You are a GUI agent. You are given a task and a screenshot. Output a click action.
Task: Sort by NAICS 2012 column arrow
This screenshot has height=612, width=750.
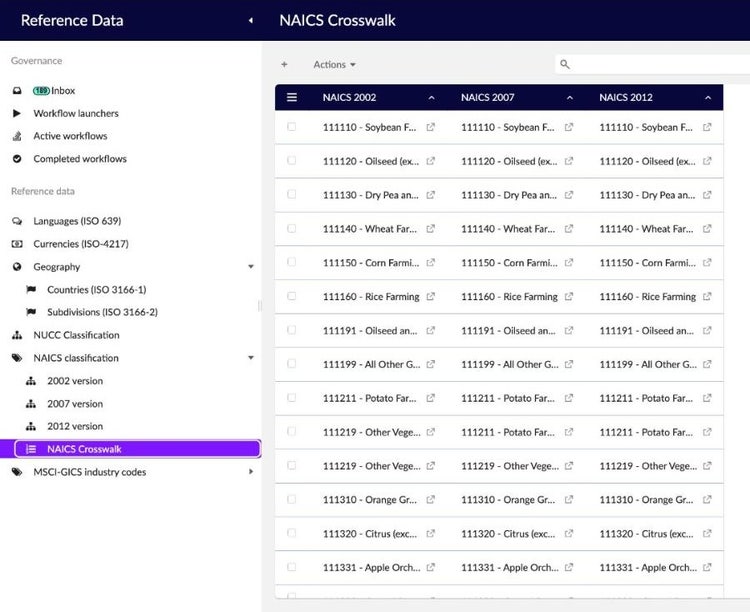[708, 98]
